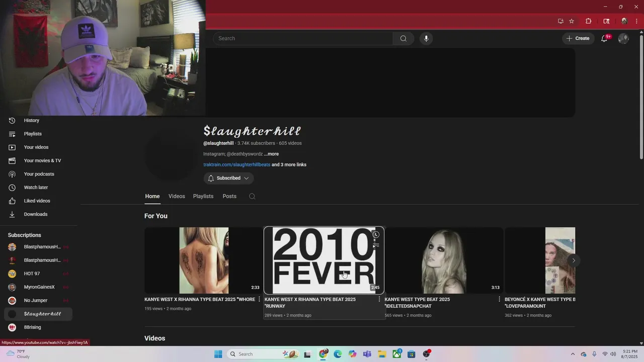
Task: Open the 'RUNWAY' video title link
Action: [310, 303]
